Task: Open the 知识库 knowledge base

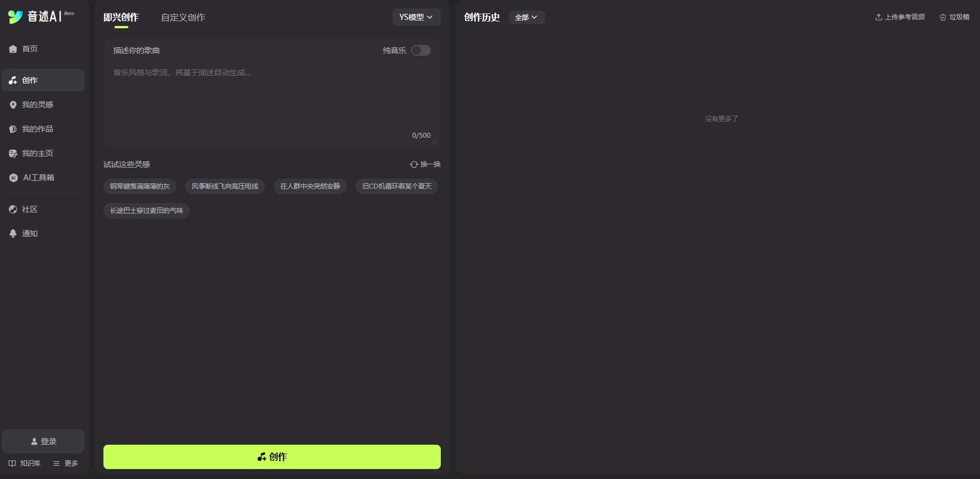Action: coord(24,464)
